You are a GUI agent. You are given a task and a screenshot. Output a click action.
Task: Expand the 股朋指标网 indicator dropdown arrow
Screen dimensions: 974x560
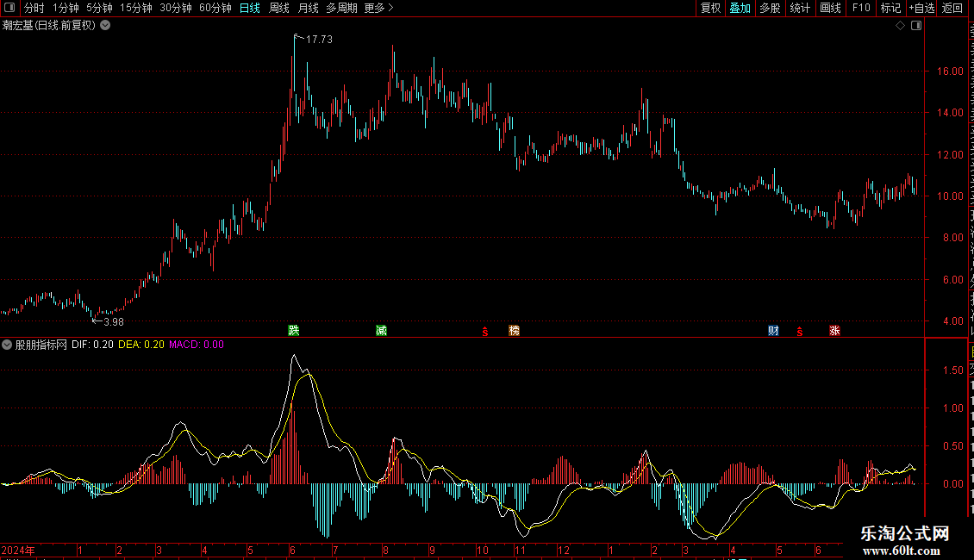point(7,345)
